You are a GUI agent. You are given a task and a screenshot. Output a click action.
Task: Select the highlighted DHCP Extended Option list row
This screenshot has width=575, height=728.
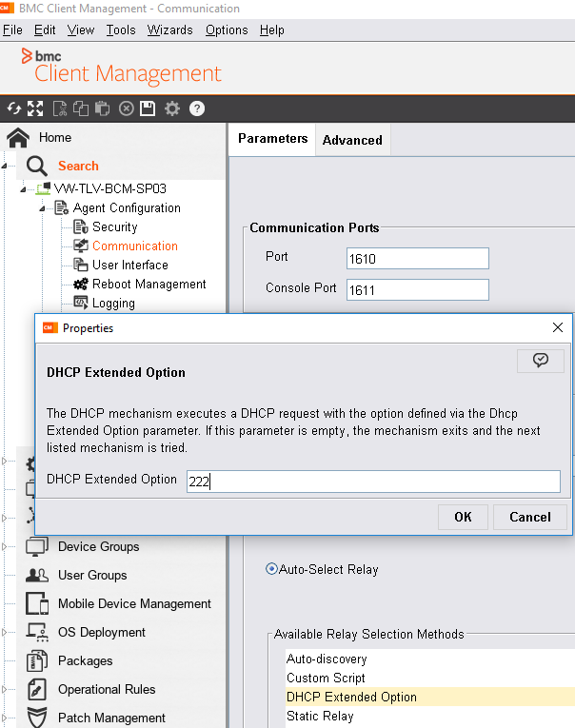430,697
